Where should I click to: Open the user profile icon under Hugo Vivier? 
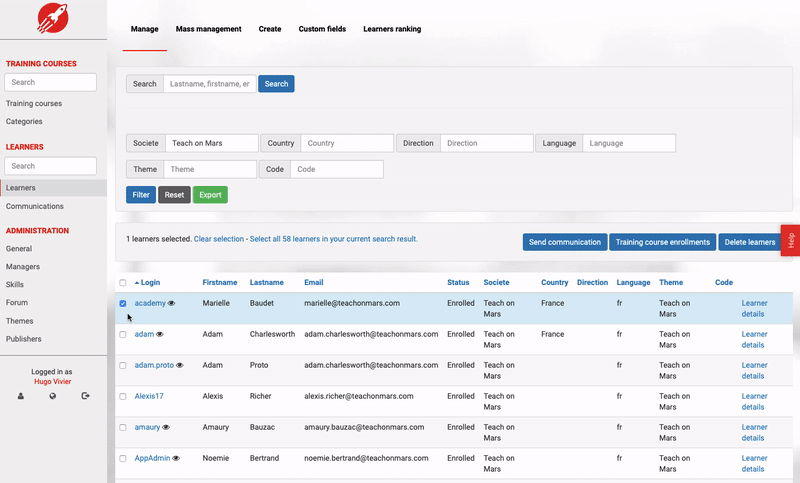tap(21, 396)
